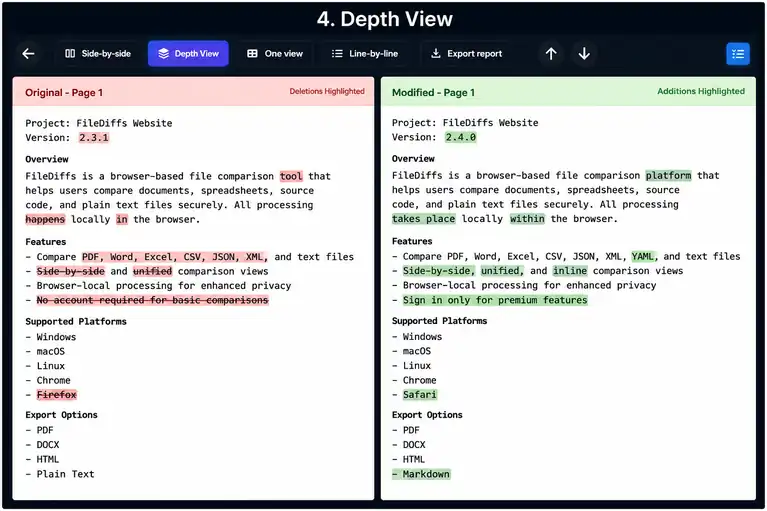Viewport: 767px width, 511px height.
Task: Toggle the blue change list panel icon
Action: 738,54
